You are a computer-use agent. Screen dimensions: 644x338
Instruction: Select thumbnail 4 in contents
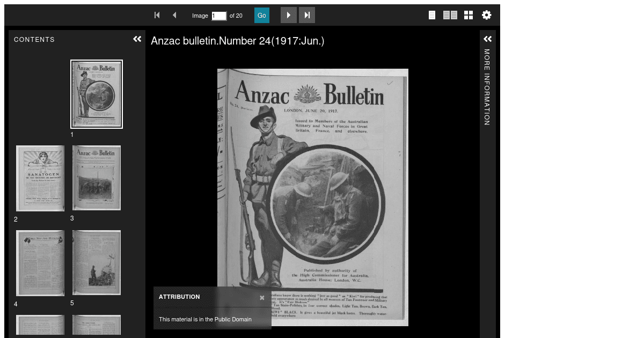pos(40,263)
